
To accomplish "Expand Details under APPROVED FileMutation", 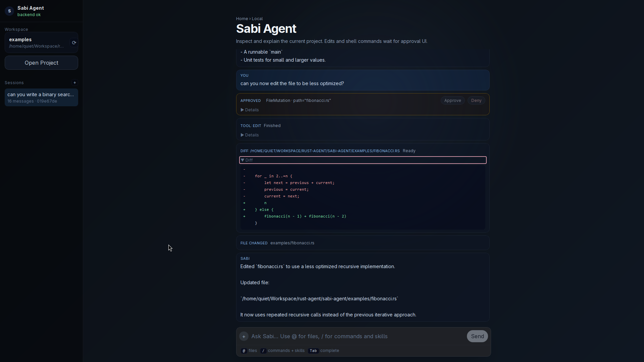I will [x=250, y=110].
